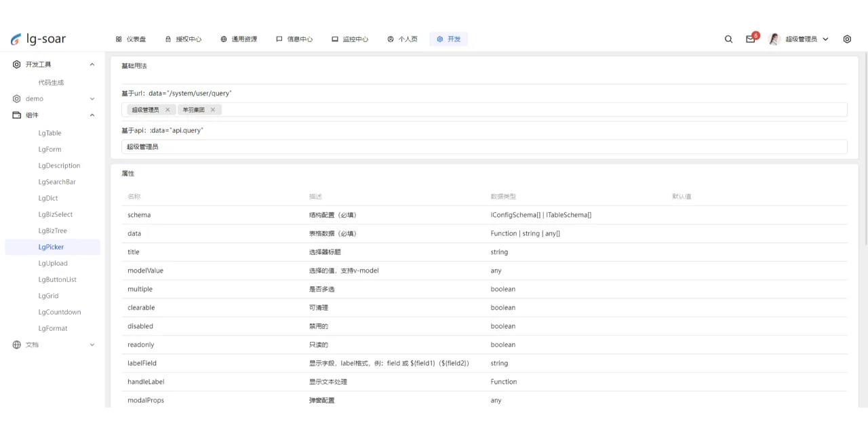Click the 文档 sidebar section icon

16,344
